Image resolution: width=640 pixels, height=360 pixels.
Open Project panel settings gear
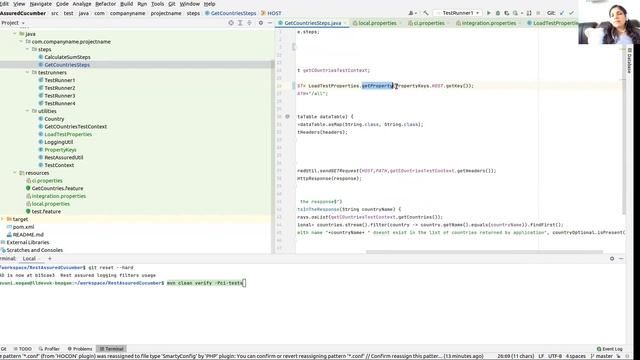[260, 23]
